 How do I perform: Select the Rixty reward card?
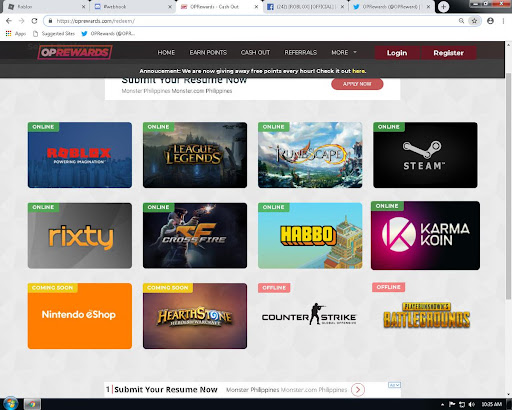pos(80,235)
